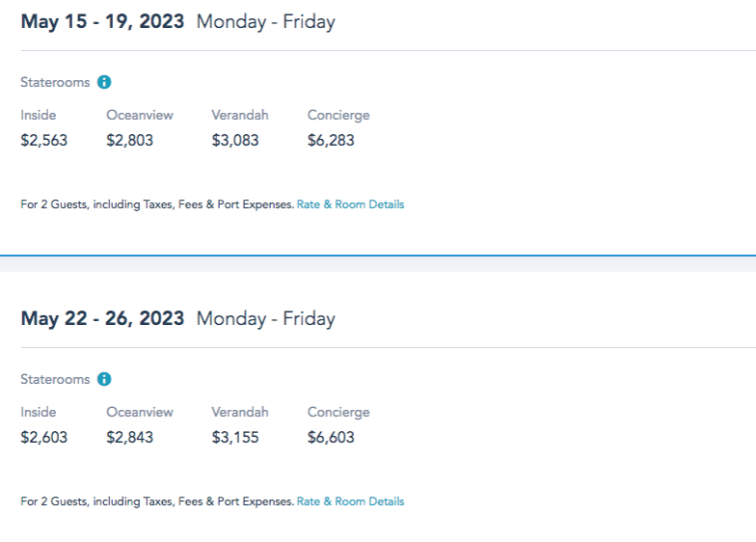Click Oceanview label in May 15 - 19 sailing

tap(140, 116)
